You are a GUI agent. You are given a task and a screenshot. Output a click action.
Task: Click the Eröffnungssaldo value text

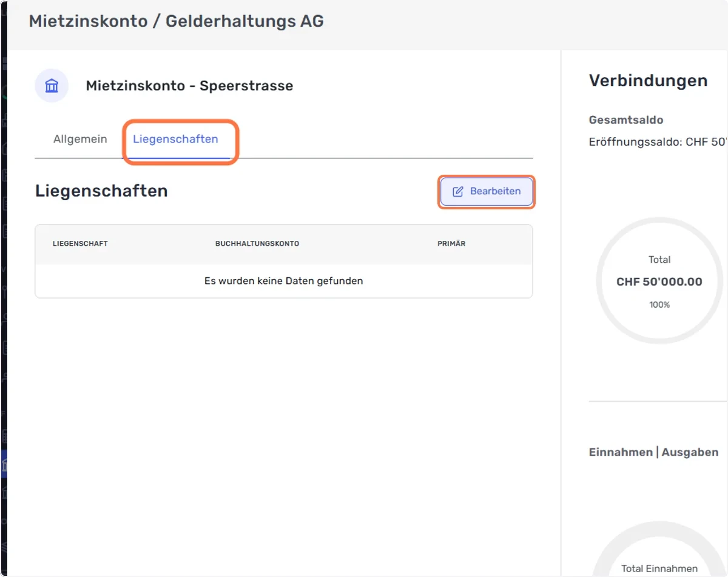point(658,142)
